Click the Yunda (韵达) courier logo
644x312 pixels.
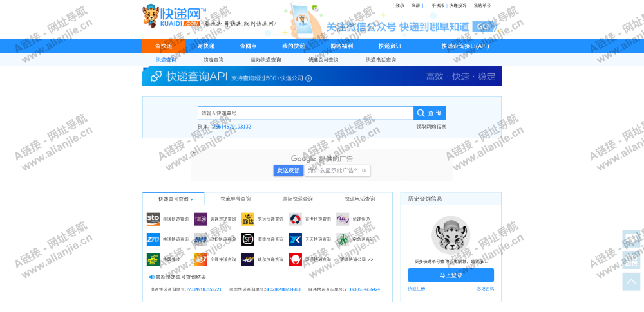coord(248,219)
